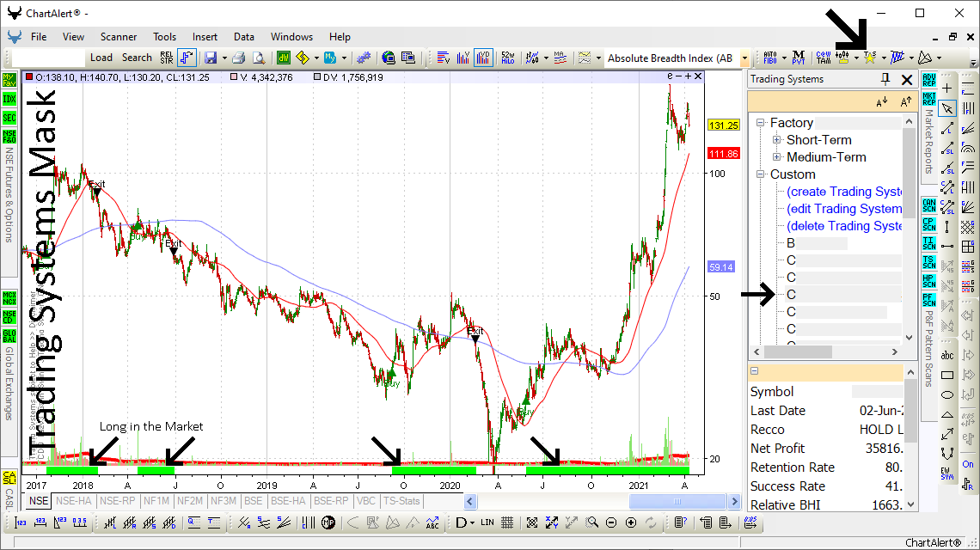Open the Absolute Breadth Index dropdown
Image resolution: width=980 pixels, height=550 pixels.
744,58
